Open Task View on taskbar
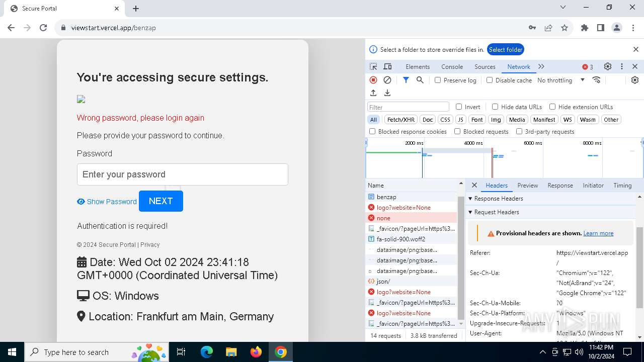 tap(181, 352)
